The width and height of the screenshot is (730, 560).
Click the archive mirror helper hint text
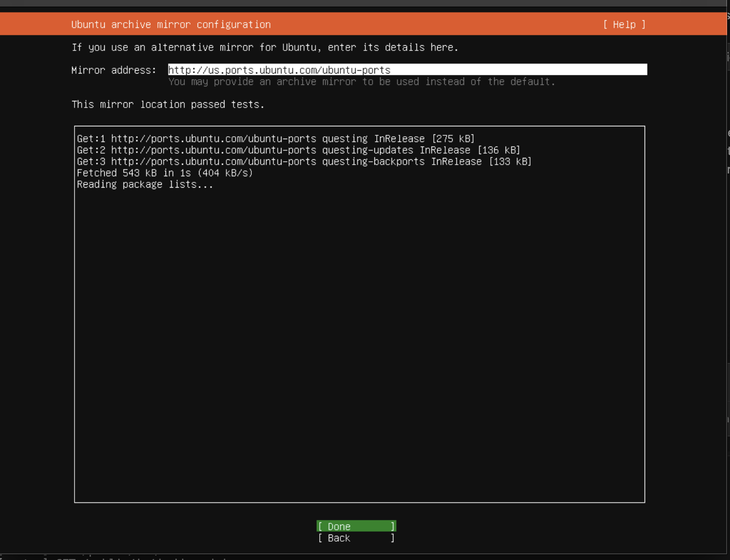pyautogui.click(x=362, y=82)
